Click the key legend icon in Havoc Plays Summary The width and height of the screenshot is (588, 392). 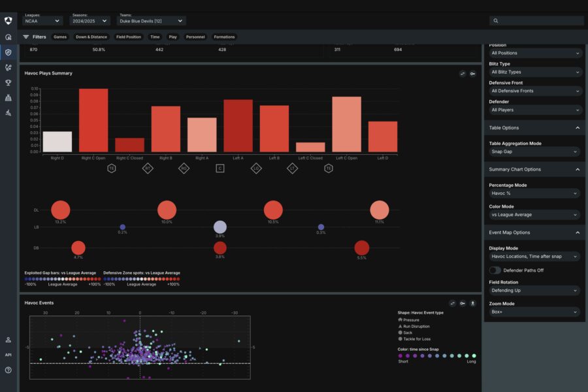[x=472, y=74]
